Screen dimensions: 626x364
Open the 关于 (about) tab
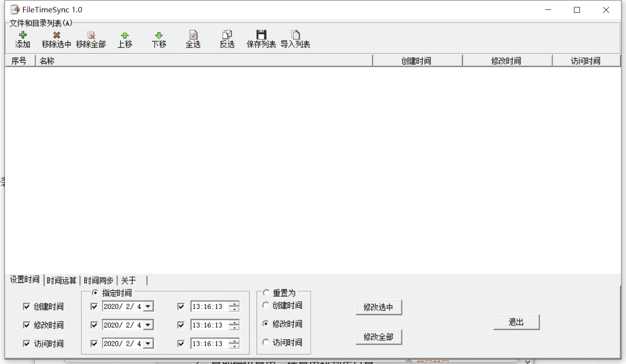point(132,281)
